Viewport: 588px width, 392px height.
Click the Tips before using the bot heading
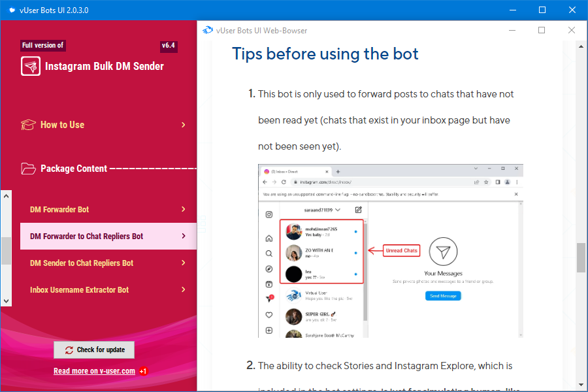[x=325, y=54]
